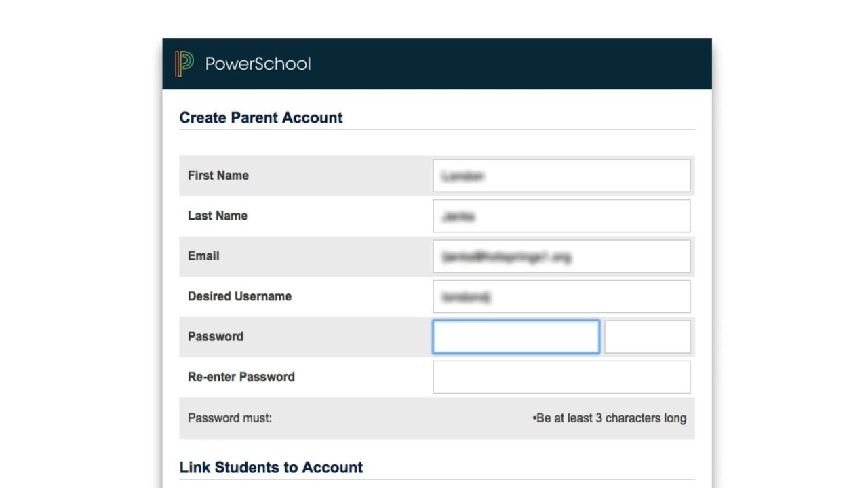This screenshot has width=868, height=488.
Task: Click the Create Parent Account heading
Action: [261, 117]
